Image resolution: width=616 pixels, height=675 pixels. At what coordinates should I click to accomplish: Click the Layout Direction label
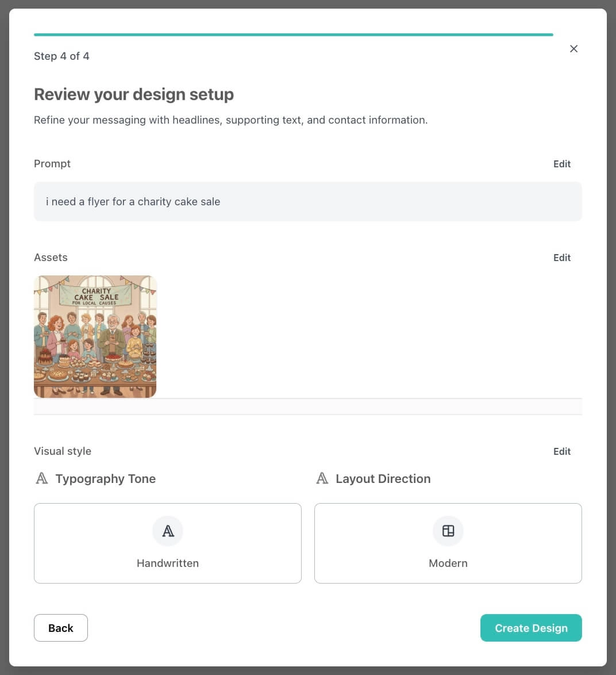[x=383, y=479]
